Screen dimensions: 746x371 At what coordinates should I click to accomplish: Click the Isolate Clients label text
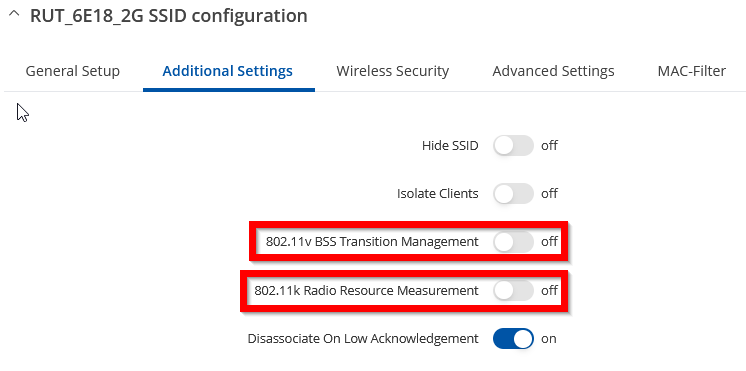click(438, 194)
